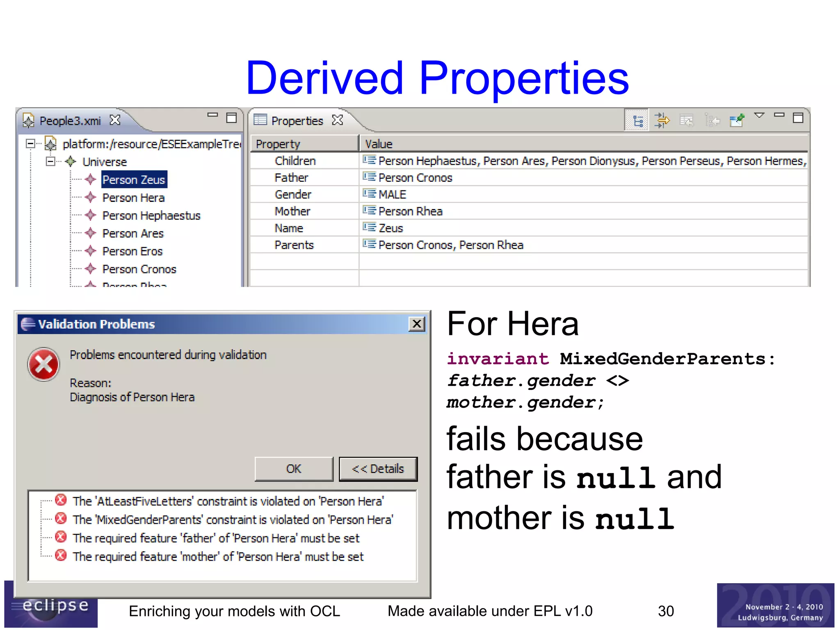The width and height of the screenshot is (840, 630).
Task: Toggle Show Categories in Properties toolbar
Action: pos(637,121)
